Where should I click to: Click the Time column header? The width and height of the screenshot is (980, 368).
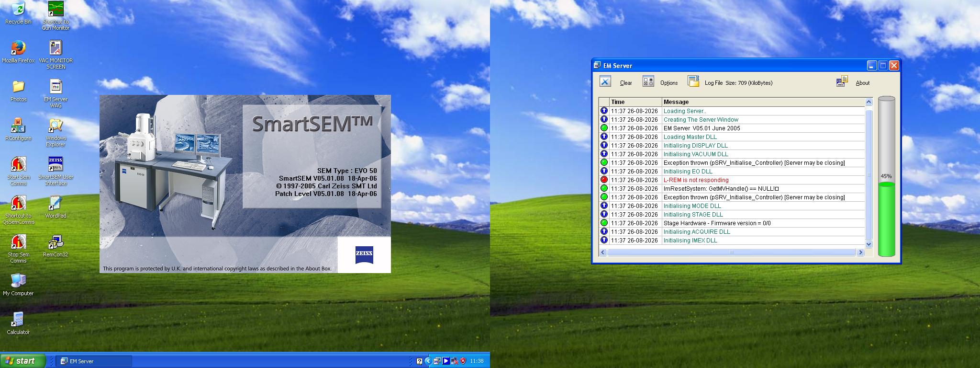tap(635, 102)
